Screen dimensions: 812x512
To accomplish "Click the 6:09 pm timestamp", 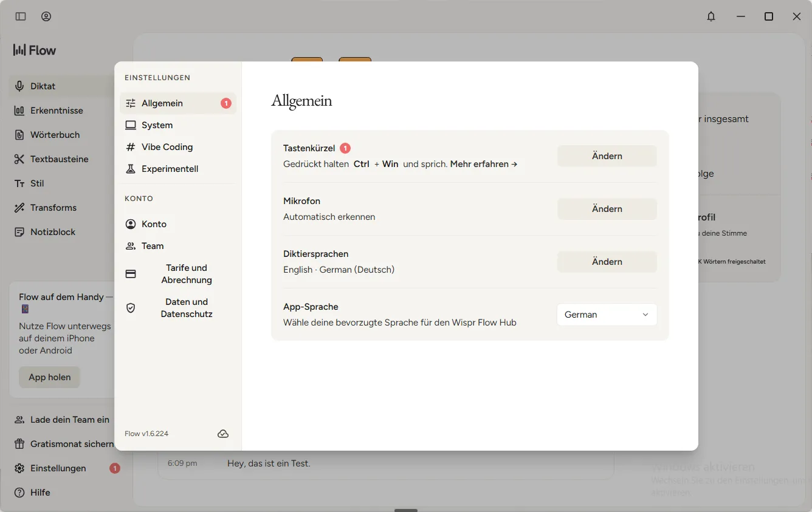I will (x=182, y=463).
